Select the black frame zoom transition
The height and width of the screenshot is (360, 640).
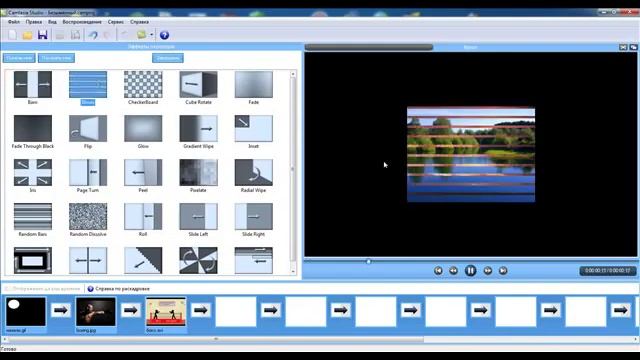pos(33,260)
